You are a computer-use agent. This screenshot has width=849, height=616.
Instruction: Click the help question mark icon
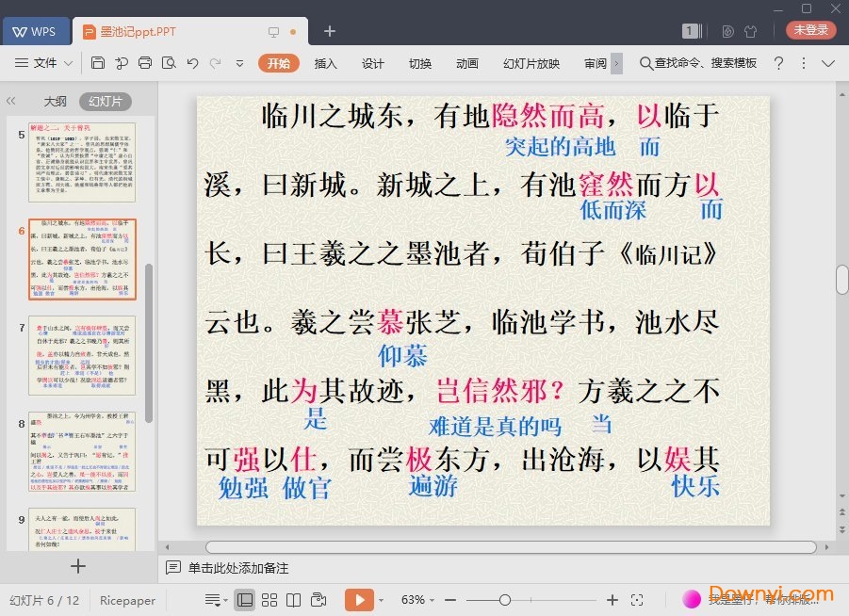(x=778, y=63)
